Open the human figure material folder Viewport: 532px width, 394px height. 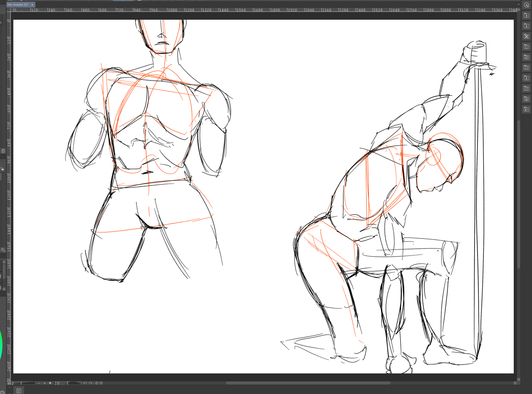click(x=526, y=109)
